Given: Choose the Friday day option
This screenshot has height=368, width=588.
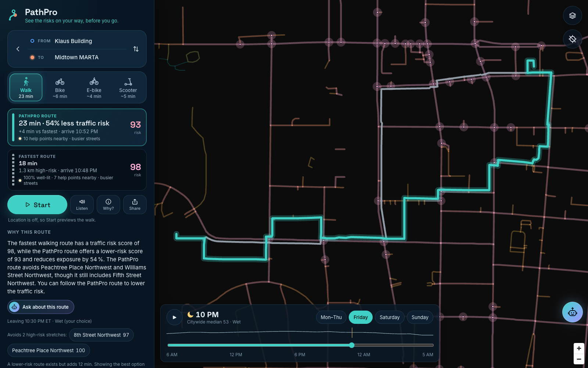Looking at the screenshot, I should [x=361, y=317].
